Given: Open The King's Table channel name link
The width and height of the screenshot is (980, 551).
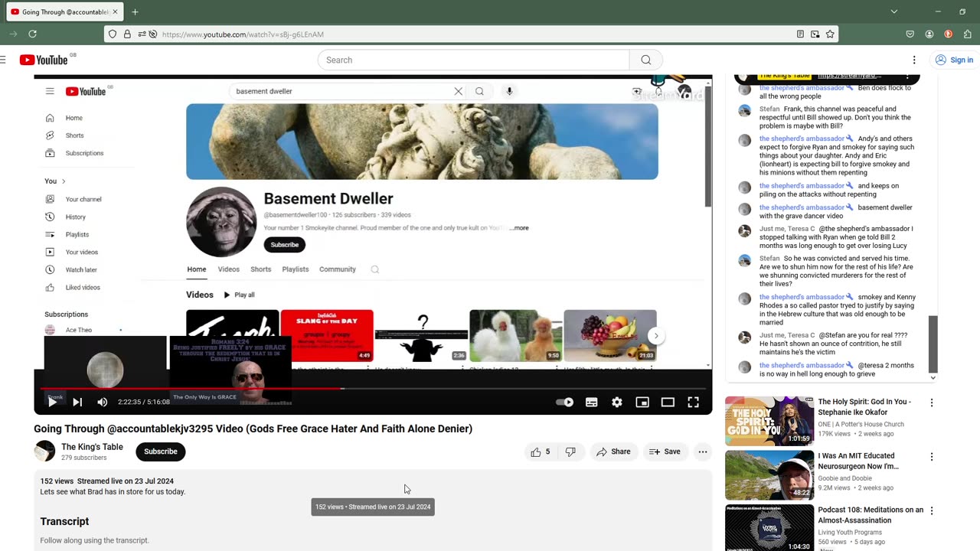Looking at the screenshot, I should pyautogui.click(x=92, y=447).
